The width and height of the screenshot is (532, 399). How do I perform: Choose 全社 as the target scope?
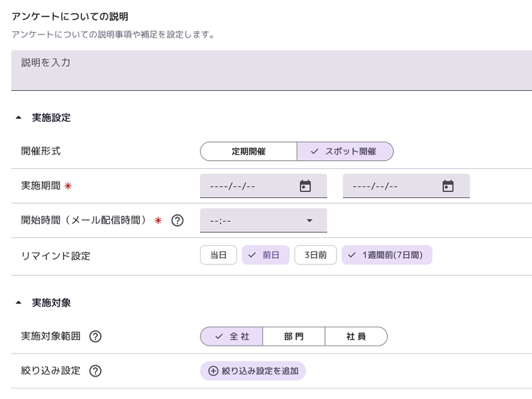click(x=232, y=337)
